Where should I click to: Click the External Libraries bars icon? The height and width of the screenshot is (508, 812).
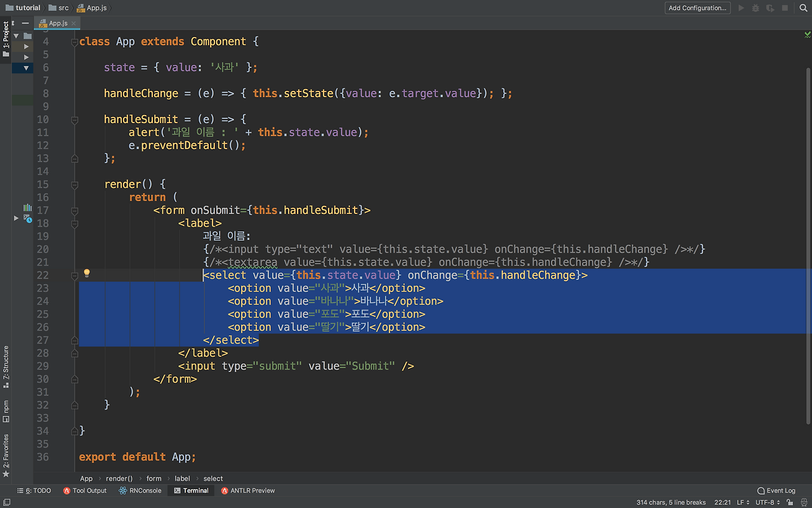tap(27, 208)
